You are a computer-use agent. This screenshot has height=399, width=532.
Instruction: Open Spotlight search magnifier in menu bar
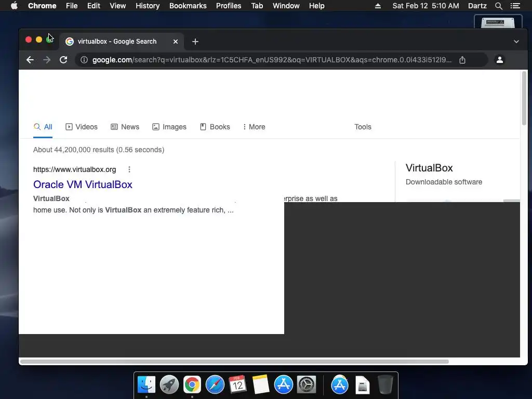click(498, 6)
